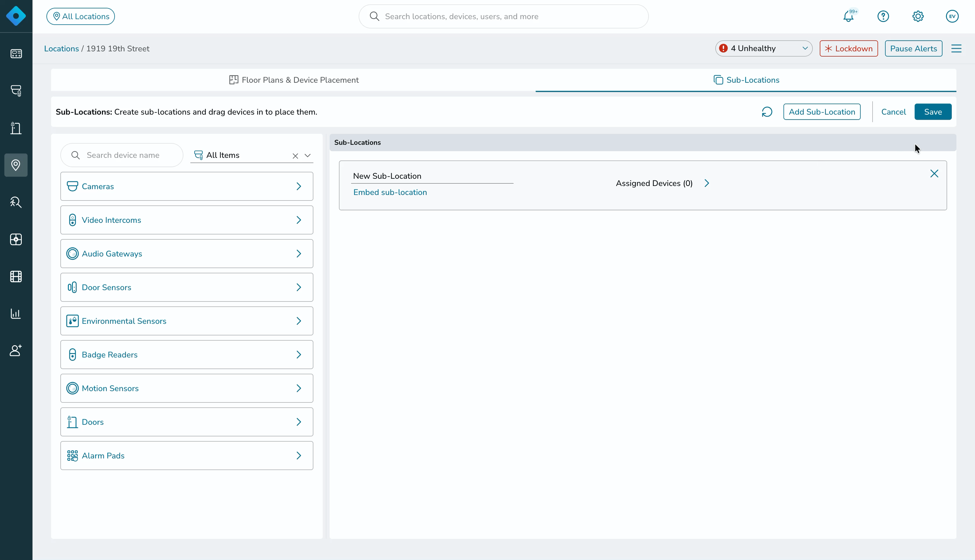Expand the Alarm Pads row chevron
975x560 pixels.
pos(299,455)
